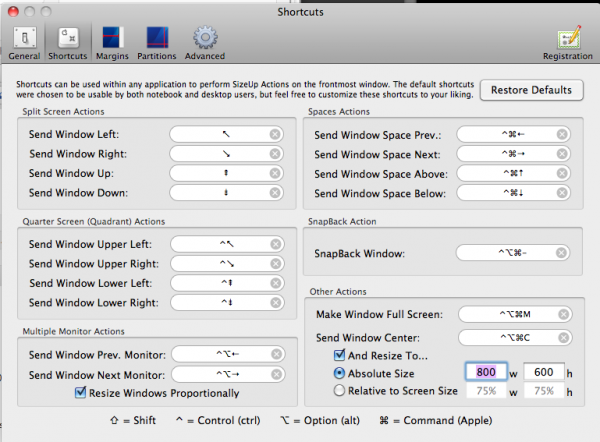Viewport: 600px width, 442px height.
Task: Clear the Send Window Space Above shortcut
Action: coord(562,173)
